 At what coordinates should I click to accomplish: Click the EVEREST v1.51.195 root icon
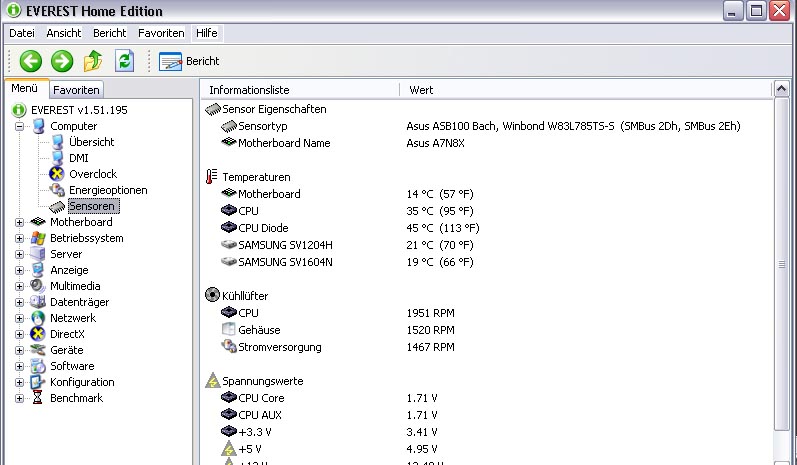point(19,110)
